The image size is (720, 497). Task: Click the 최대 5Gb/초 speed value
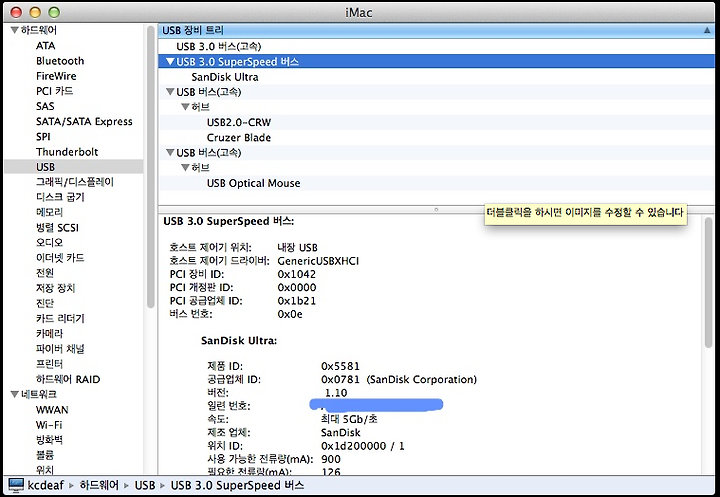tap(349, 419)
